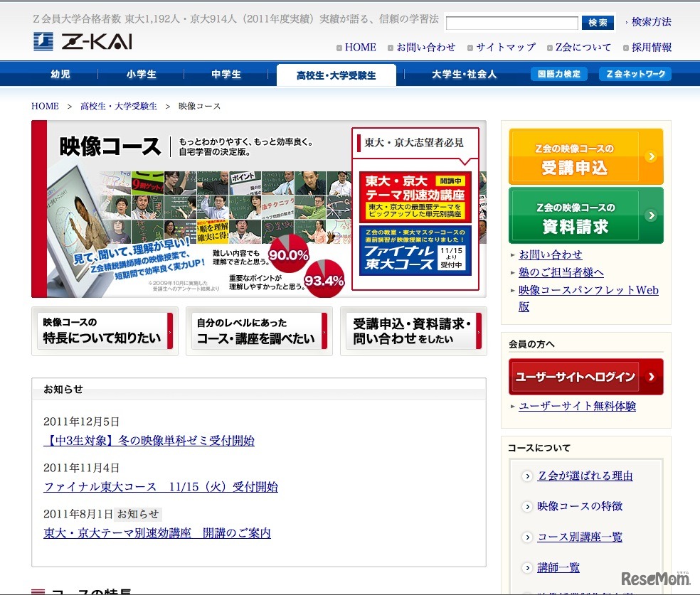Open 映像コースパンフレットWeb版 link
Image resolution: width=700 pixels, height=595 pixels.
tap(588, 298)
